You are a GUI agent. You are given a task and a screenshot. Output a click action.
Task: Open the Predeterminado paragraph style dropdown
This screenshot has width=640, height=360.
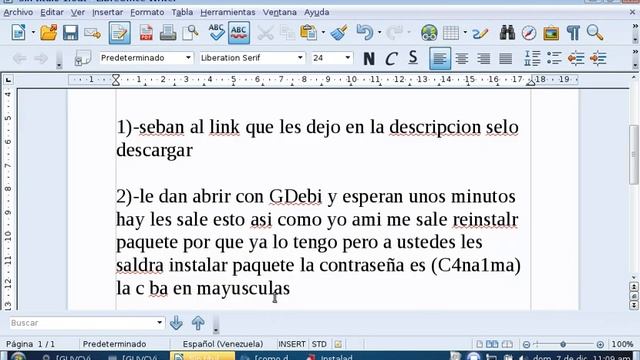(188, 58)
